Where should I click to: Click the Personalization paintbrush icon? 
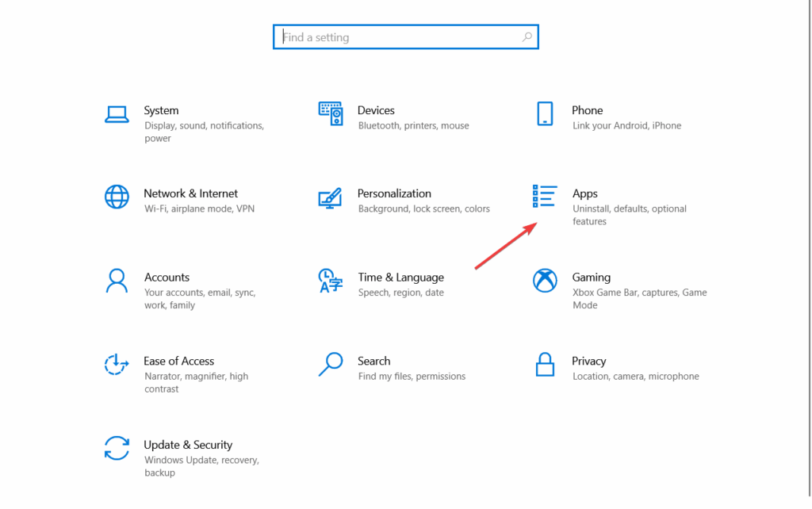click(331, 197)
